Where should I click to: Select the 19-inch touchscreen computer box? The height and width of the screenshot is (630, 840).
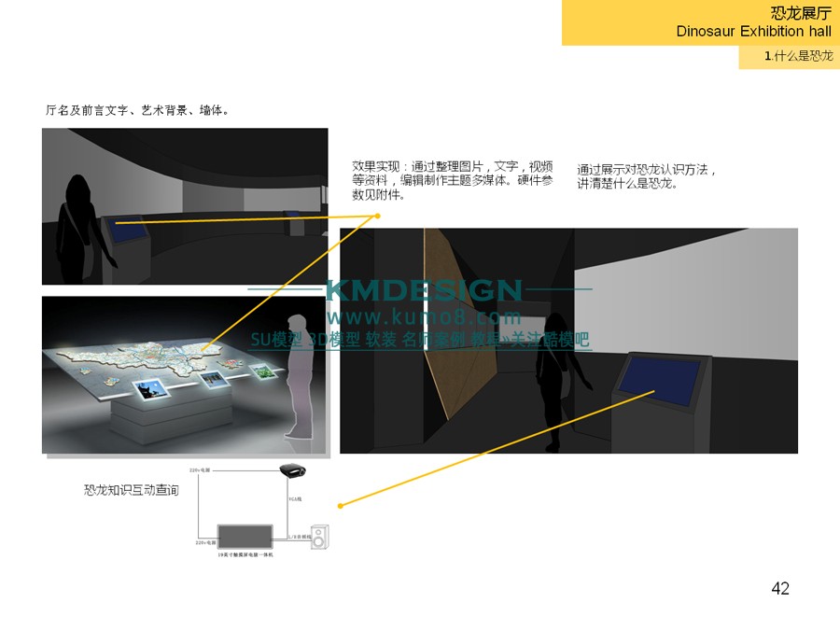(245, 538)
